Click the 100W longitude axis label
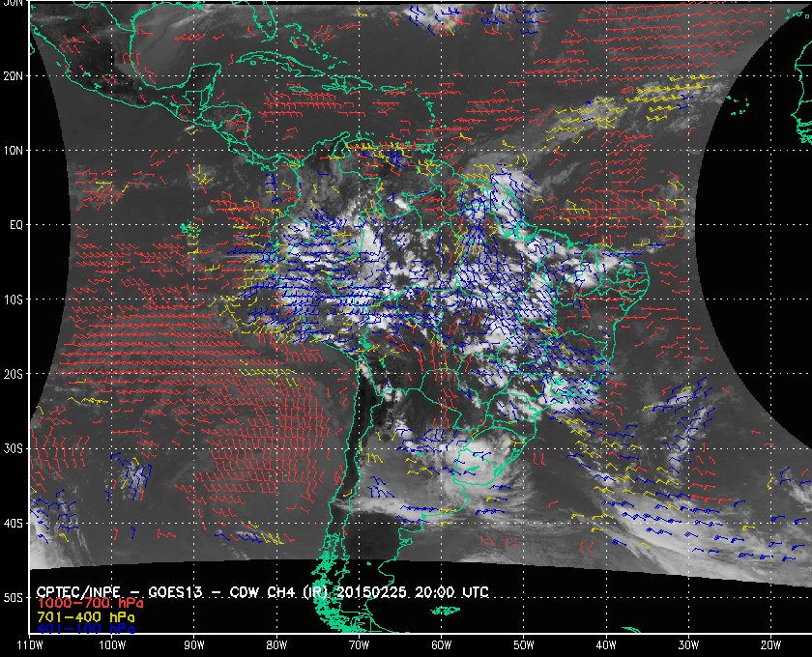This screenshot has height=657, width=812. click(x=111, y=643)
